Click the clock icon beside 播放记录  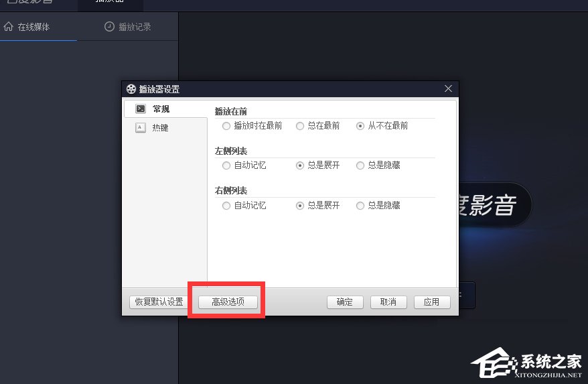[x=109, y=27]
